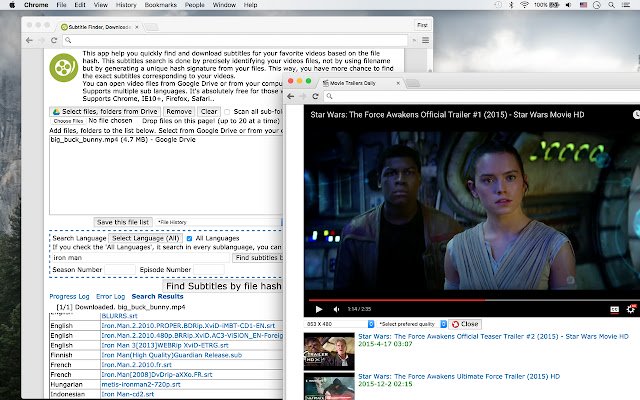Click the Clear button
This screenshot has height=400, width=640.
pos(209,111)
